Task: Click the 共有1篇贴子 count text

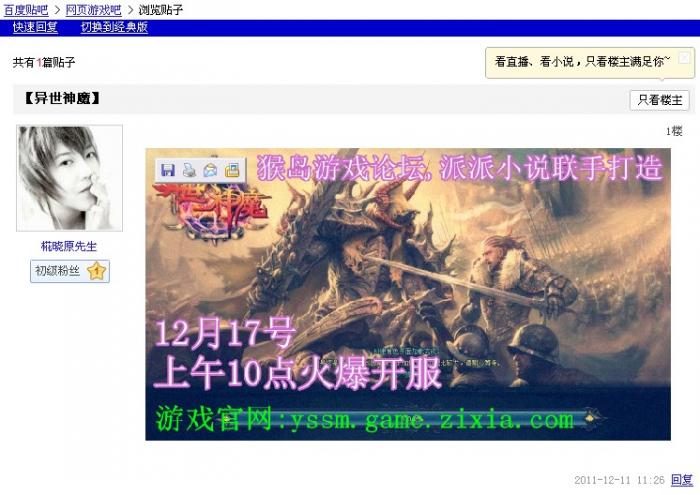Action: 44,62
